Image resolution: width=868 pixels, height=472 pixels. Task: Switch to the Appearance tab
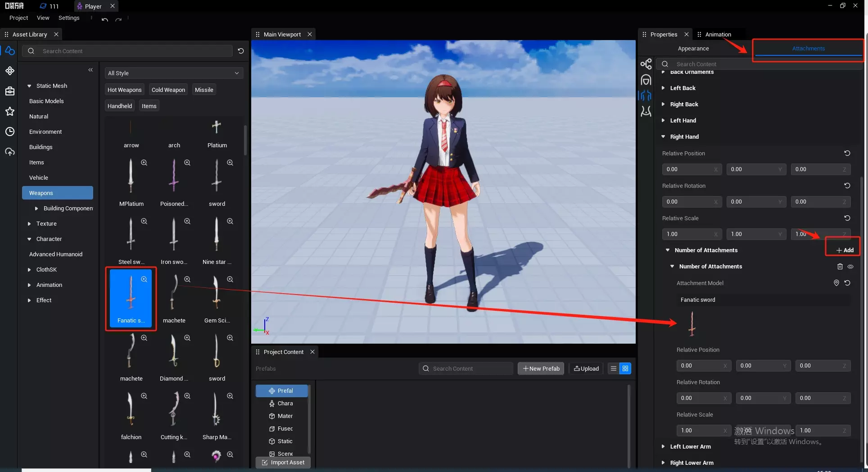click(693, 48)
